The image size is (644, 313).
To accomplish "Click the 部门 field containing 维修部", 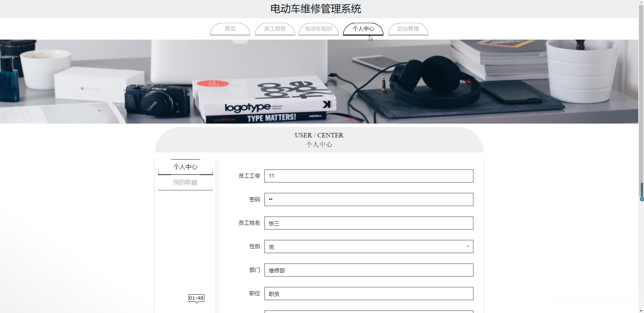I will 369,270.
